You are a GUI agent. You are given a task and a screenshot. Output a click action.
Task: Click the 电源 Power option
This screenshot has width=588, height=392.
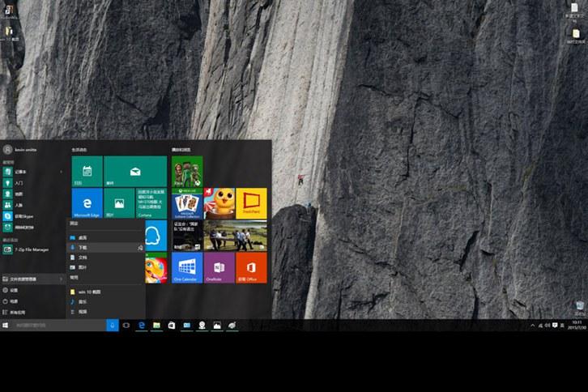pos(32,301)
